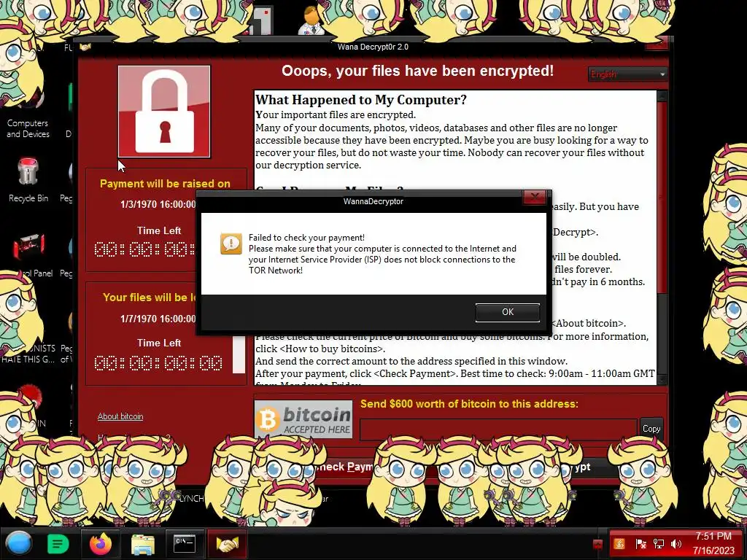Screen dimensions: 747x560
Task: Click the white progress bar beside the lower countdown
Action: [x=239, y=355]
